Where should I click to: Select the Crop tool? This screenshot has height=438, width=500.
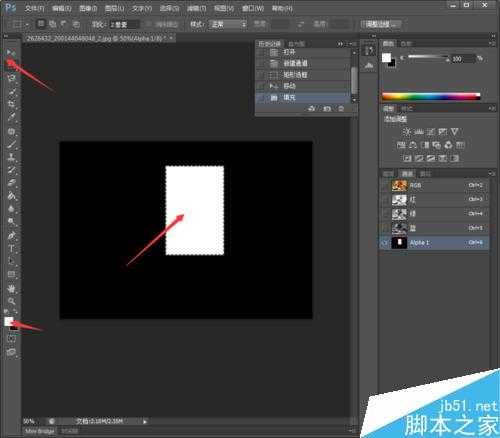click(x=11, y=104)
